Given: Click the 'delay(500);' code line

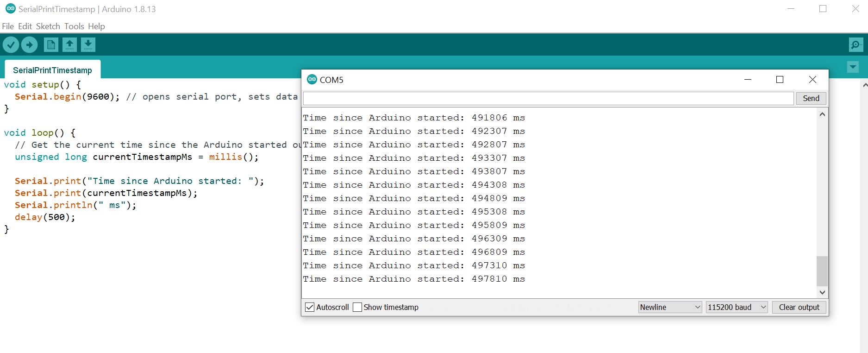Looking at the screenshot, I should [45, 217].
